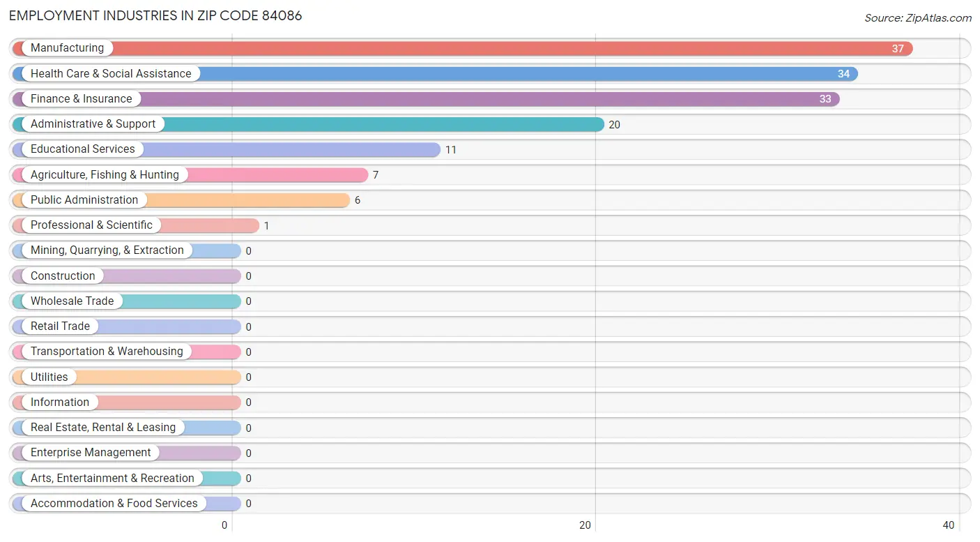Click the Source: ZipAtlas.com attribution
This screenshot has width=980, height=542.
pyautogui.click(x=918, y=18)
